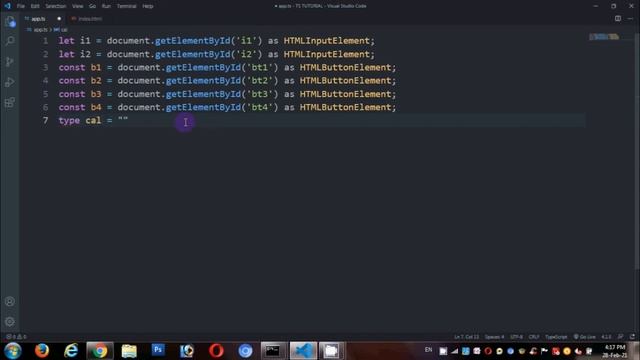Click the Ln 7 cursor position indicator

pyautogui.click(x=467, y=337)
